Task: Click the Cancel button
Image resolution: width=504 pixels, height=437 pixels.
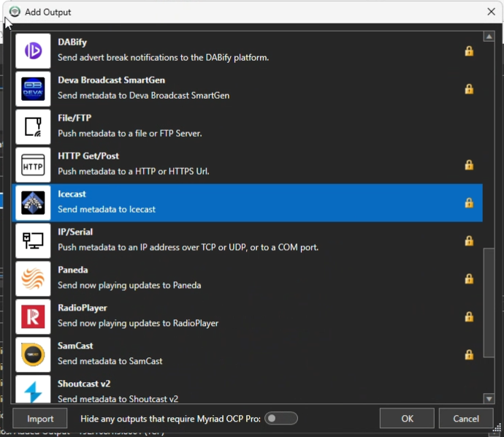Action: pyautogui.click(x=466, y=418)
